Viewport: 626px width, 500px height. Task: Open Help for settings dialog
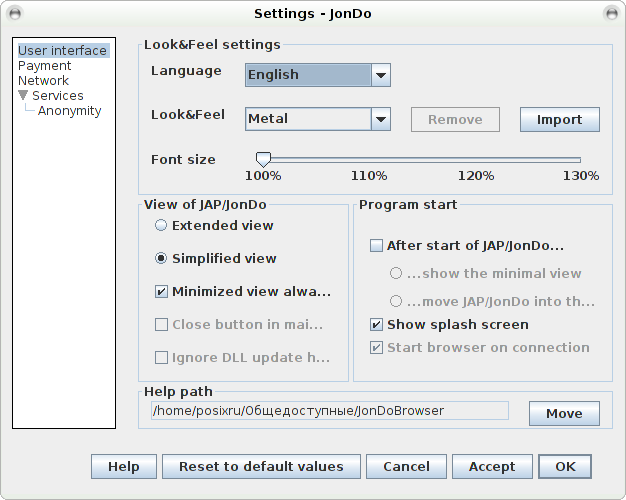(x=124, y=466)
